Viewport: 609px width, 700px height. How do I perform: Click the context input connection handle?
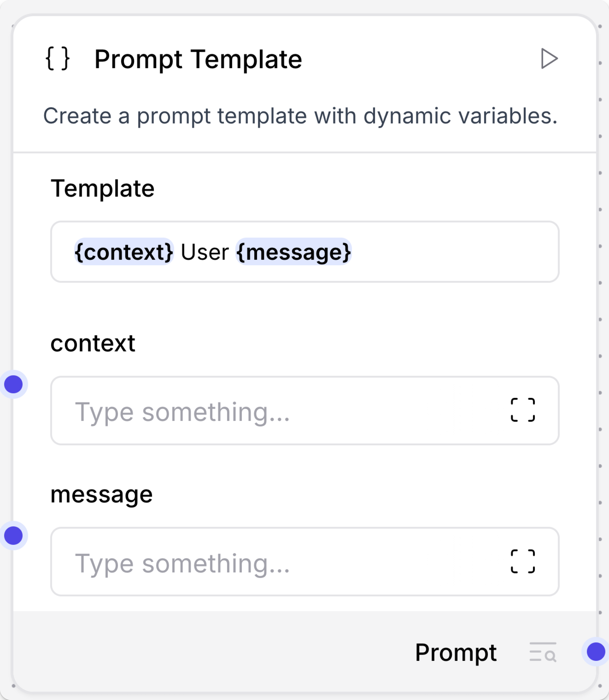[x=14, y=384]
